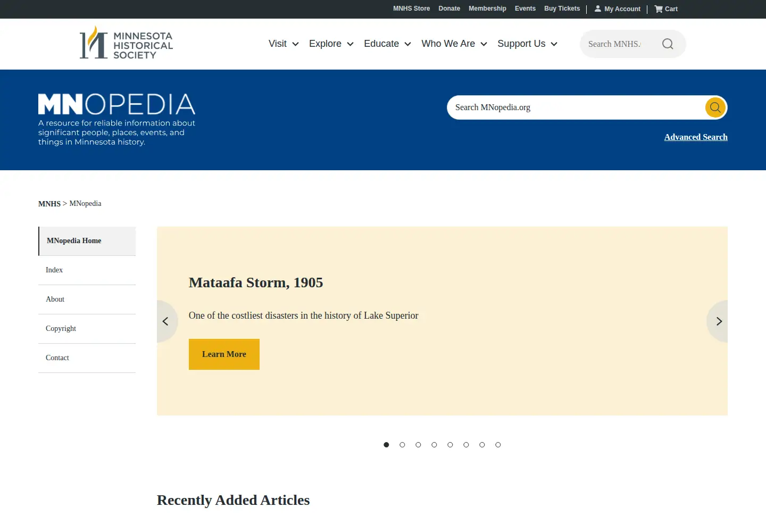Click the Donate link in top bar
The width and height of the screenshot is (766, 532).
449,9
